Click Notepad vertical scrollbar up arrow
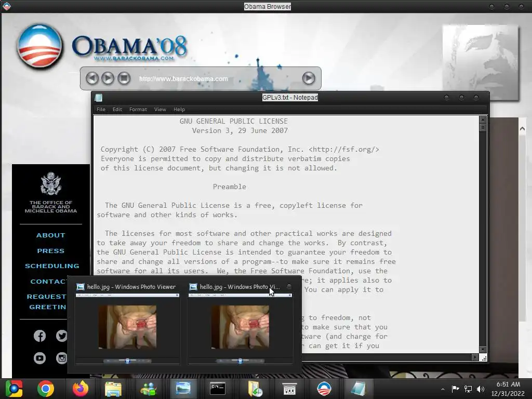The height and width of the screenshot is (399, 532). coord(483,119)
